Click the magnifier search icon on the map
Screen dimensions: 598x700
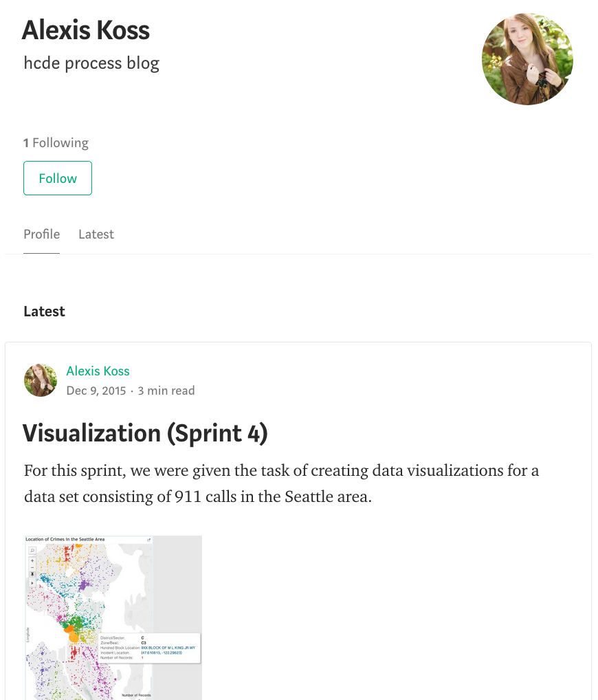32,551
